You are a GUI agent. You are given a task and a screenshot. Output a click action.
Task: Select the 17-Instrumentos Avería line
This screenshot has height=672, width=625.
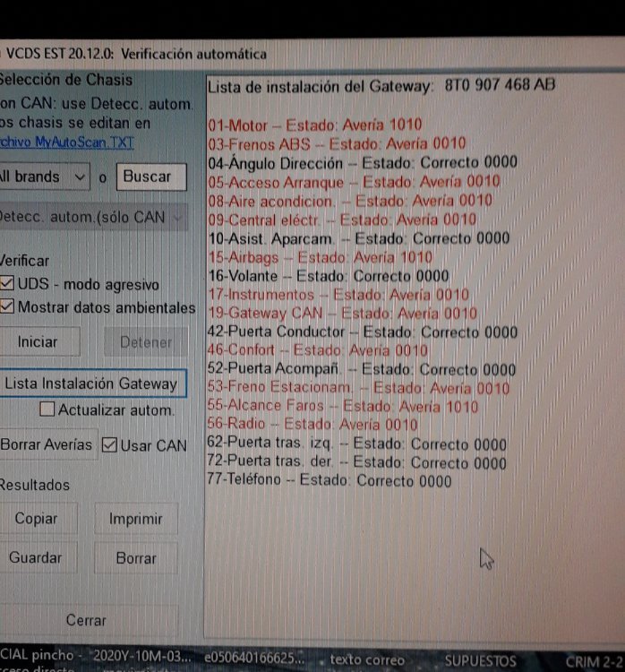click(338, 295)
